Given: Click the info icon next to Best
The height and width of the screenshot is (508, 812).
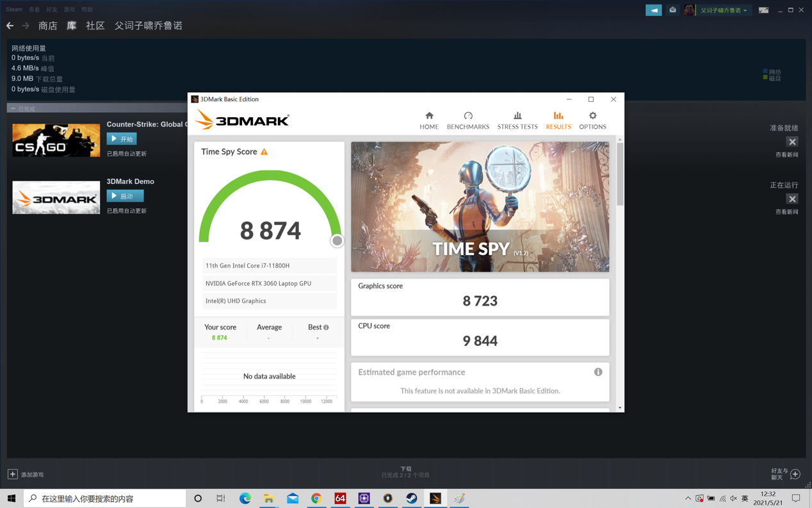Looking at the screenshot, I should click(326, 327).
